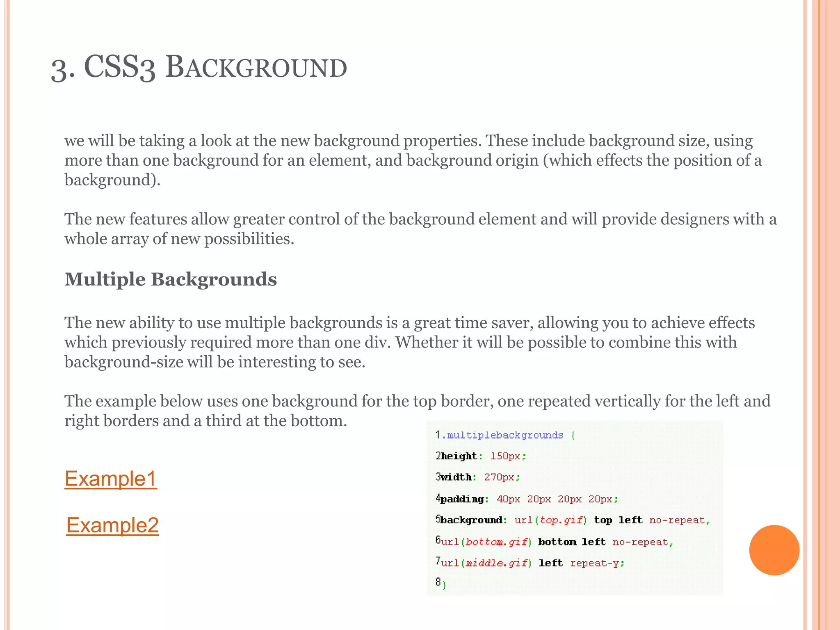Click the paragraph starting 'The new ability to use'
Image resolution: width=840 pixels, height=630 pixels.
410,342
